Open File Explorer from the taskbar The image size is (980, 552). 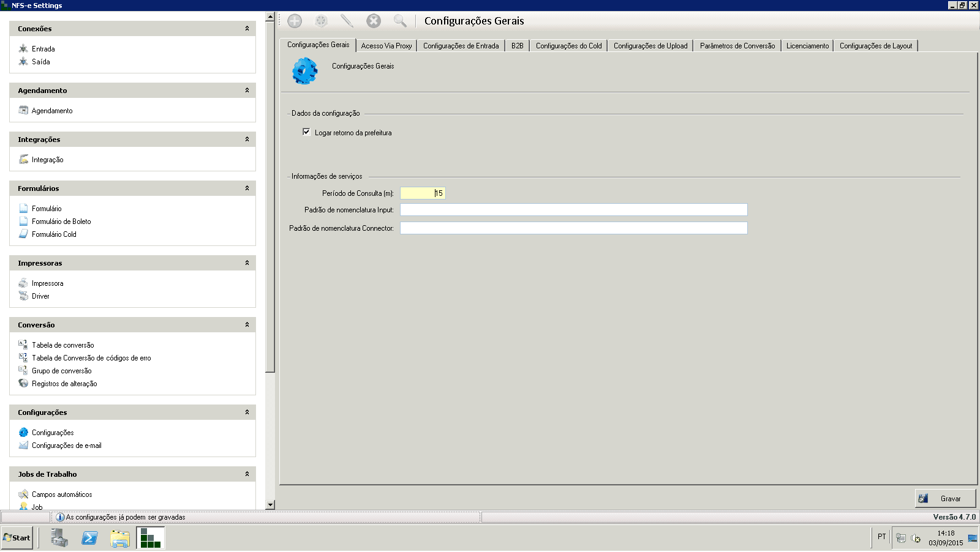coord(120,538)
